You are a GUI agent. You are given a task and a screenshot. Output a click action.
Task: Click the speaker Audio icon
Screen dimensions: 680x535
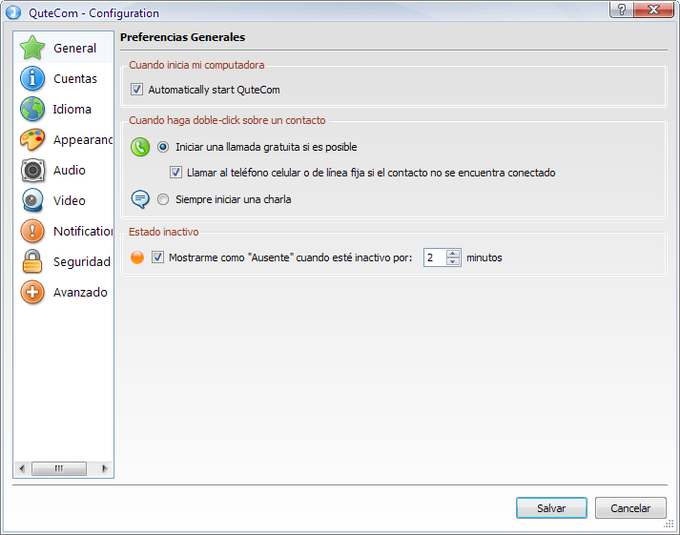pyautogui.click(x=32, y=170)
